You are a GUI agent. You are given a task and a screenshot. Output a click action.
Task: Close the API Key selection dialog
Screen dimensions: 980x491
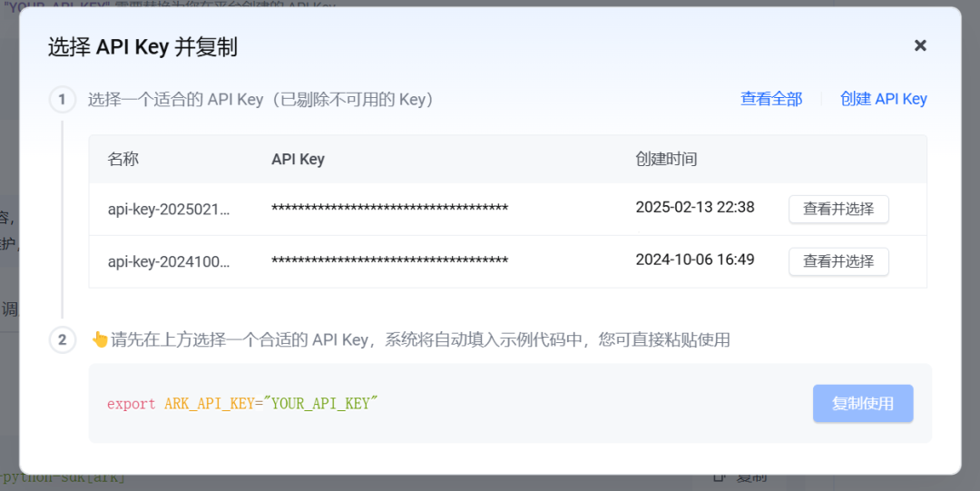coord(920,45)
